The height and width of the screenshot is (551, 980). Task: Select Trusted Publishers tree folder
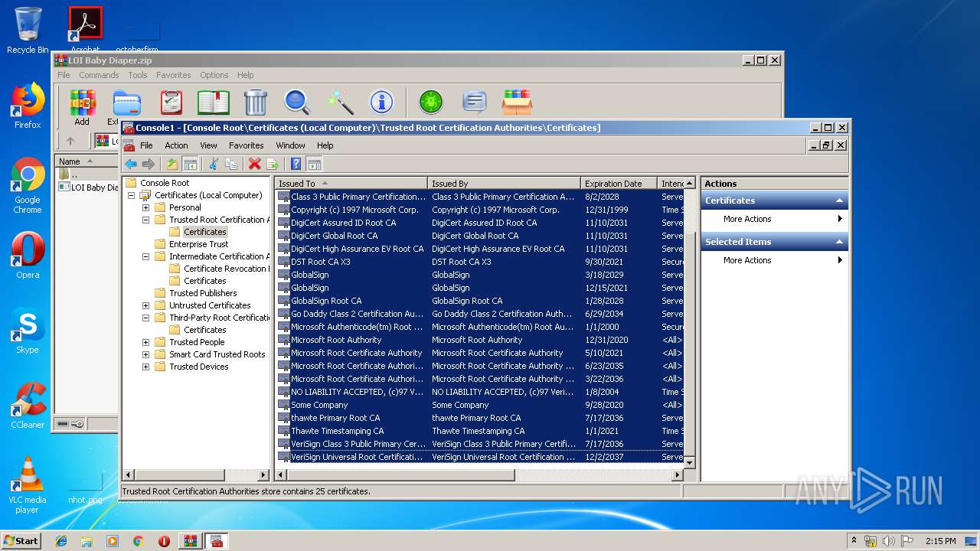tap(203, 293)
